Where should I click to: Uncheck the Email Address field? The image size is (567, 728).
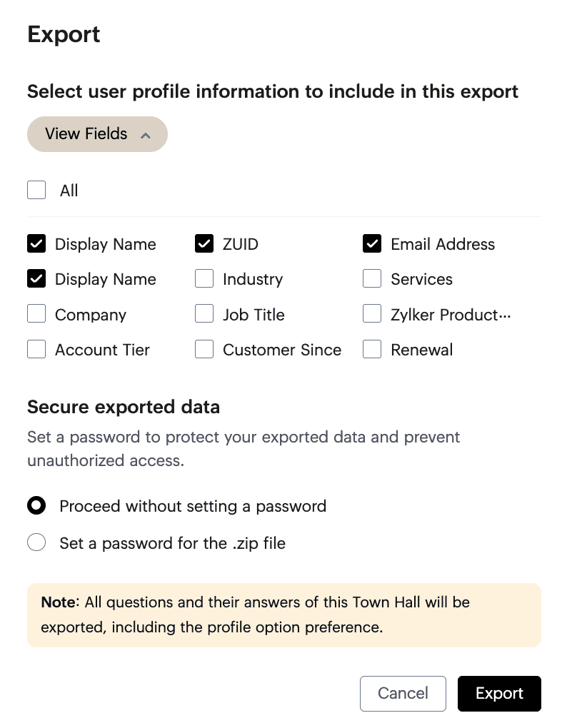[x=372, y=243]
